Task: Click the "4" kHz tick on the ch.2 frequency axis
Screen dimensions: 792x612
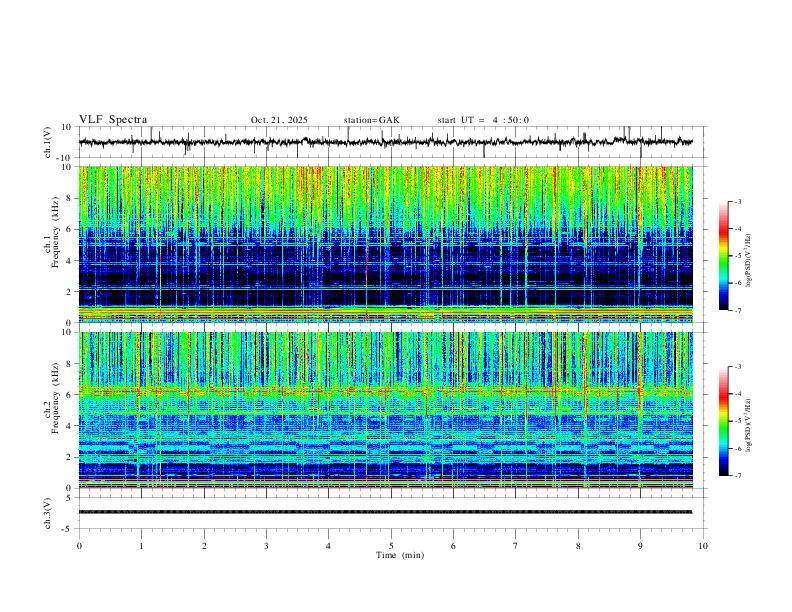Action: [x=69, y=426]
